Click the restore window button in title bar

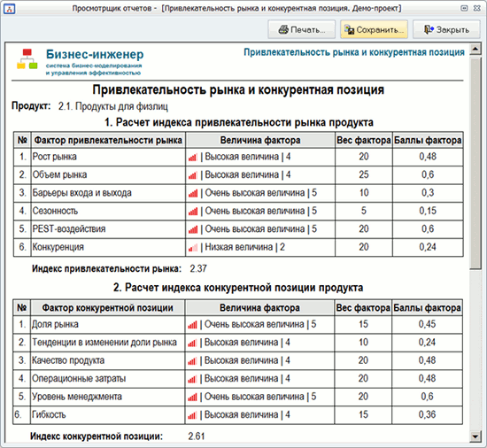coord(464,9)
